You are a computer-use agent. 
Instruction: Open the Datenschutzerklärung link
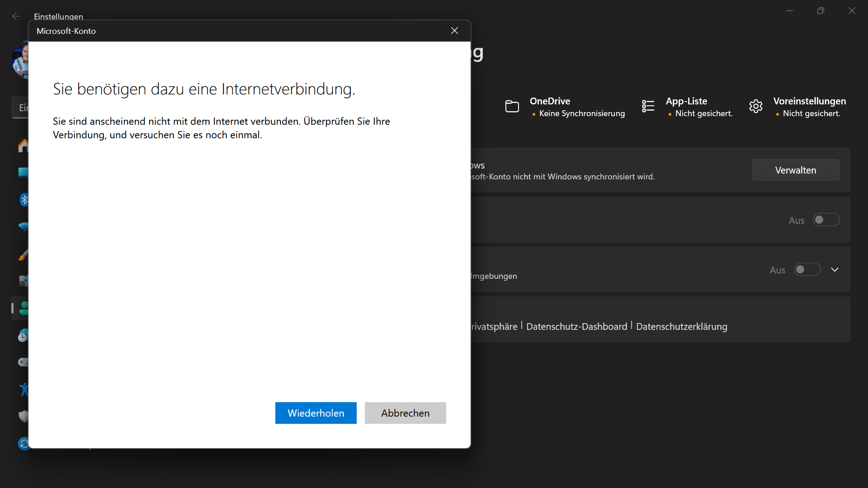click(682, 326)
